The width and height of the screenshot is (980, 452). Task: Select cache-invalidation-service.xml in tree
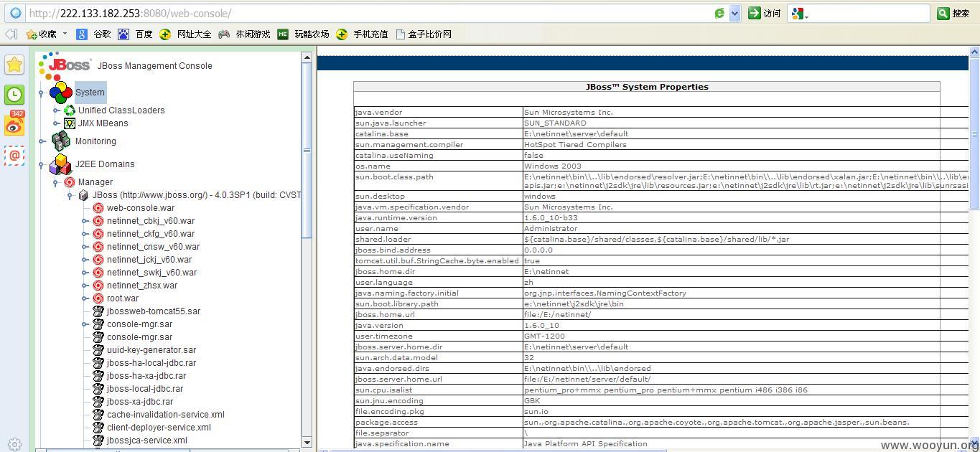166,415
